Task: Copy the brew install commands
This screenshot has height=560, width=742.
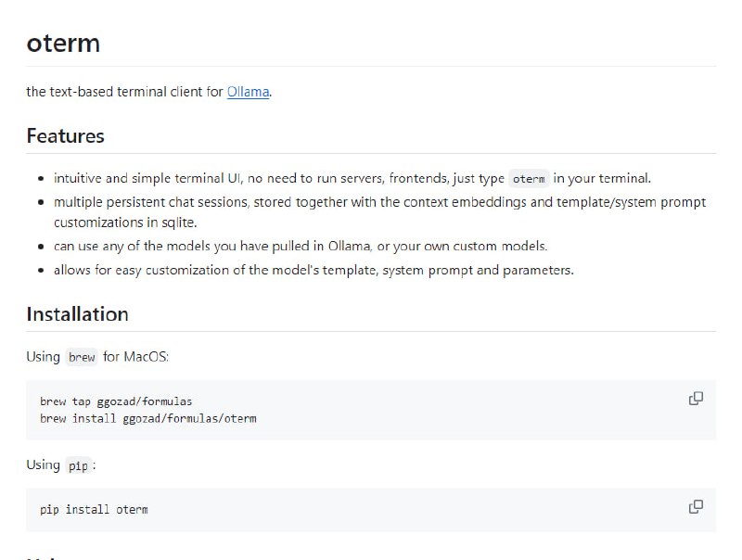Action: tap(696, 399)
